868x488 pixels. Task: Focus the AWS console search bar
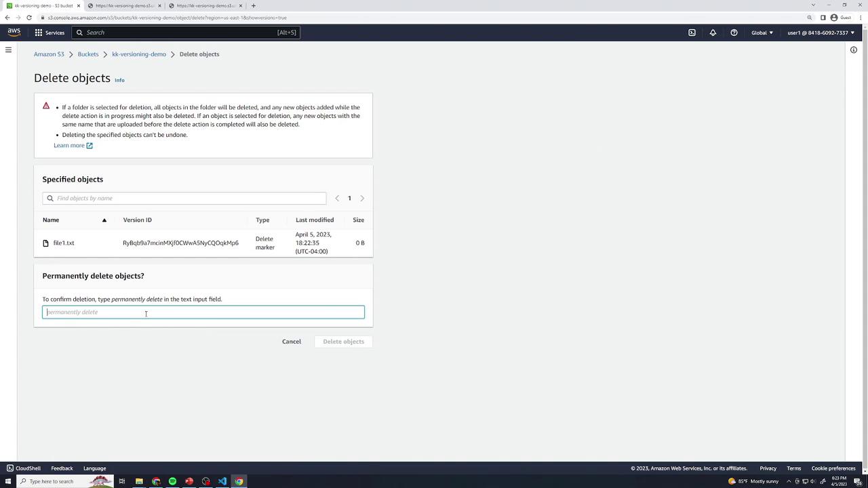tap(185, 33)
